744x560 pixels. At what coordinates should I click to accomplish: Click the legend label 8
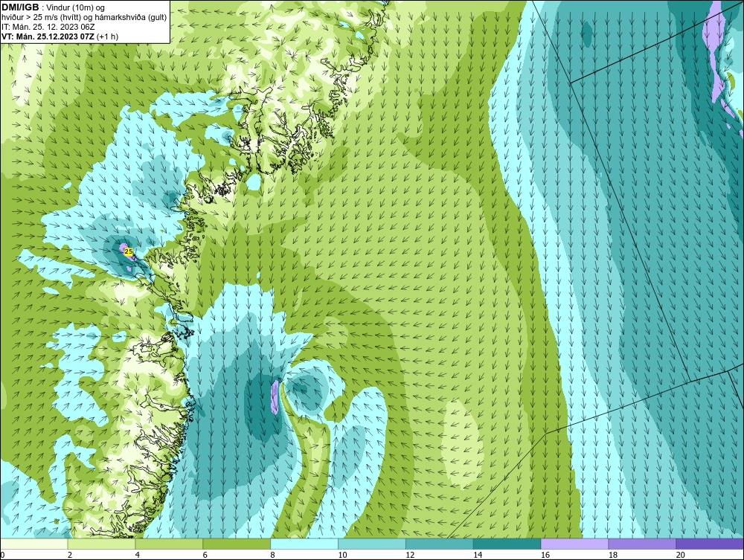pos(273,555)
